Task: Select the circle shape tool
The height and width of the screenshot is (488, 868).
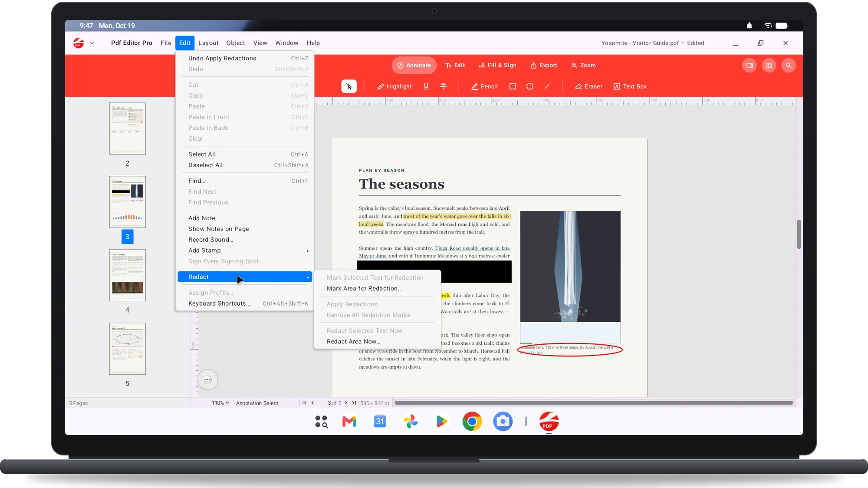Action: [x=529, y=86]
